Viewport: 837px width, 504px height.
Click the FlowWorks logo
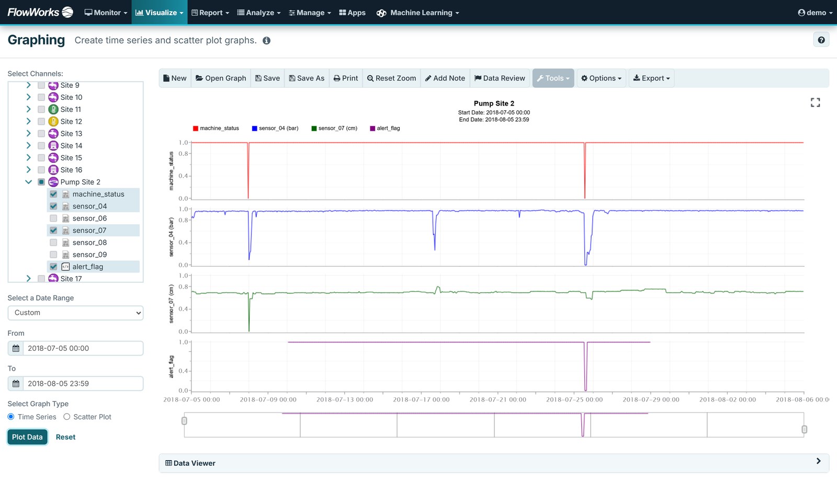pos(40,12)
